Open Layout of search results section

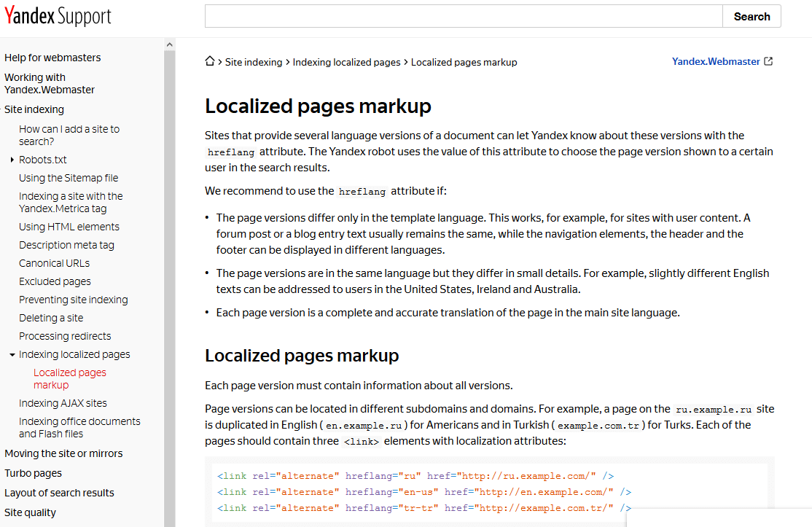[x=59, y=493]
